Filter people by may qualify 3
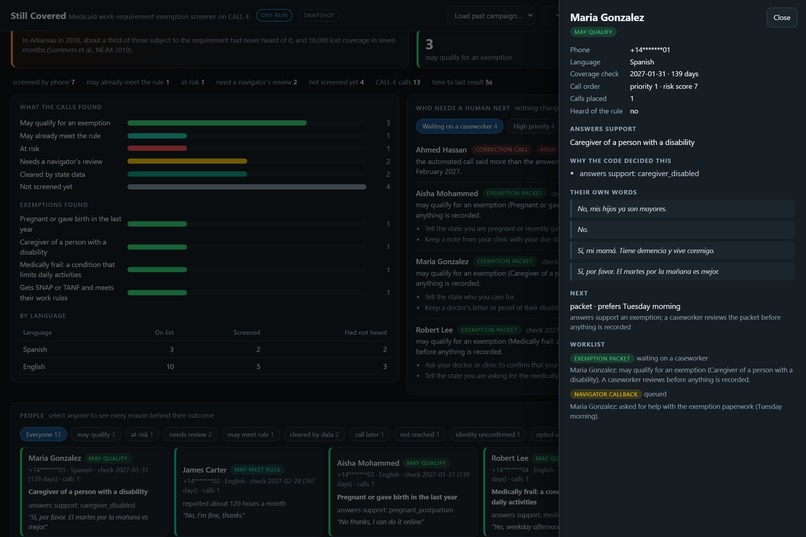 96,434
